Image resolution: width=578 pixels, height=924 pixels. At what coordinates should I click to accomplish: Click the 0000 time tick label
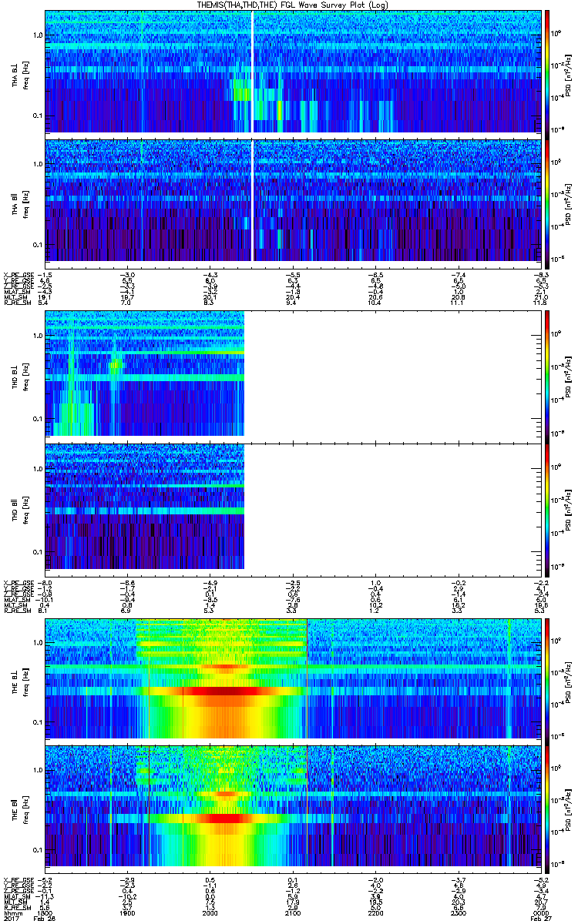(x=539, y=913)
